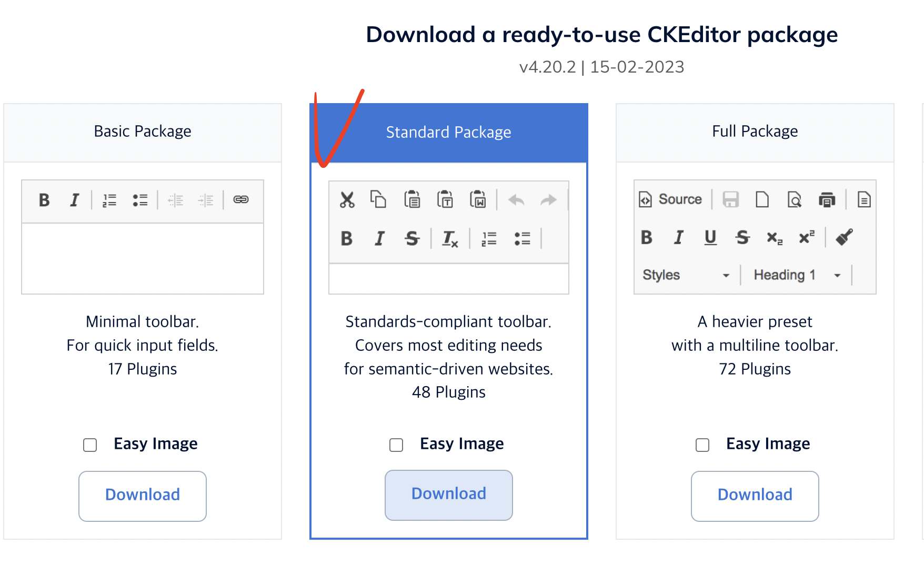Click Paste as plain text icon in Standard preview
The image size is (924, 565).
coord(445,199)
